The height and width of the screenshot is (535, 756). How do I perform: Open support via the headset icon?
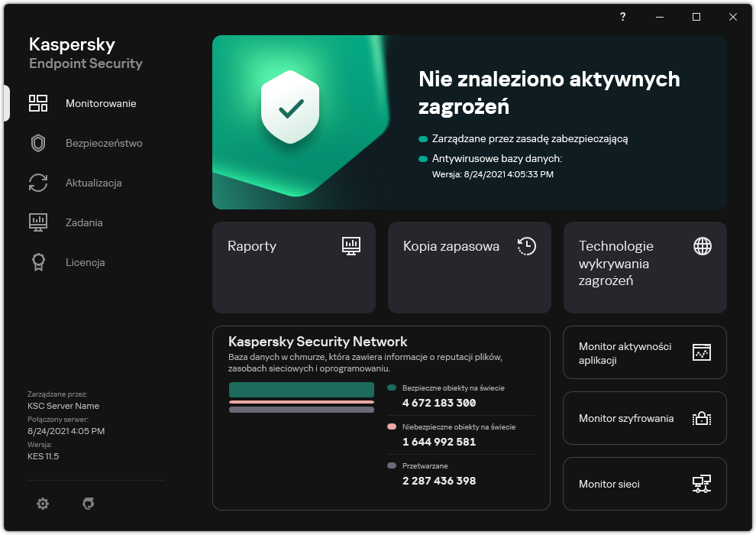tap(89, 504)
